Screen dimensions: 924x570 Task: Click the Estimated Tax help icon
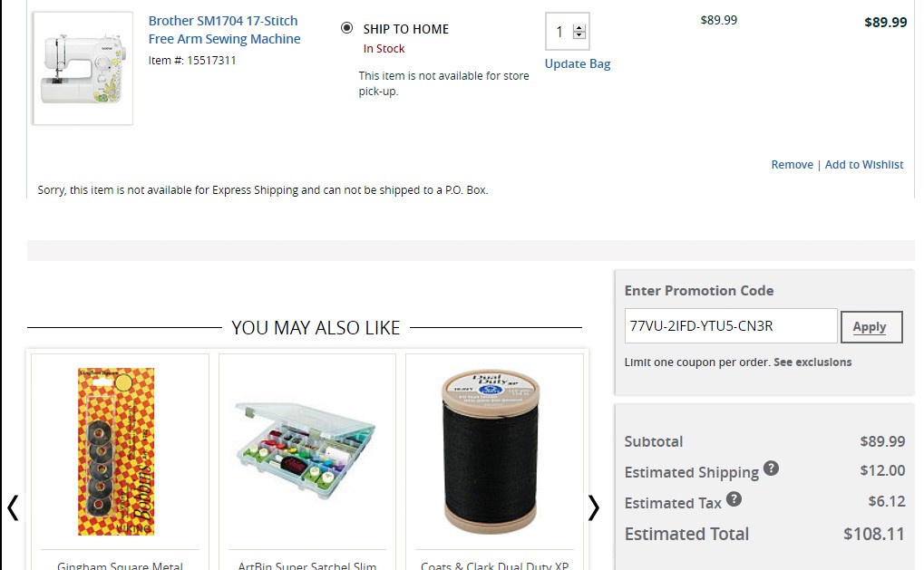[734, 499]
